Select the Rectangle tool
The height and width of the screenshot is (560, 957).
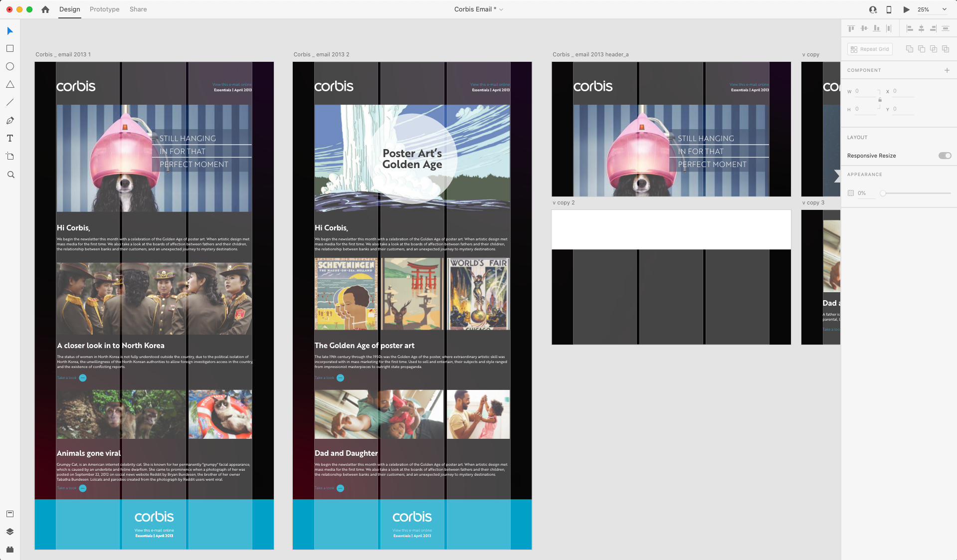tap(10, 48)
